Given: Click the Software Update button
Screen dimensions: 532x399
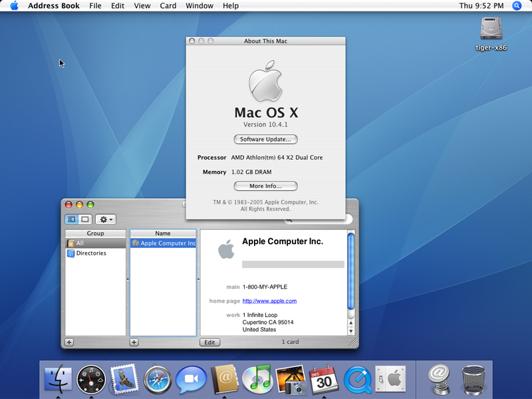Looking at the screenshot, I should [x=265, y=139].
